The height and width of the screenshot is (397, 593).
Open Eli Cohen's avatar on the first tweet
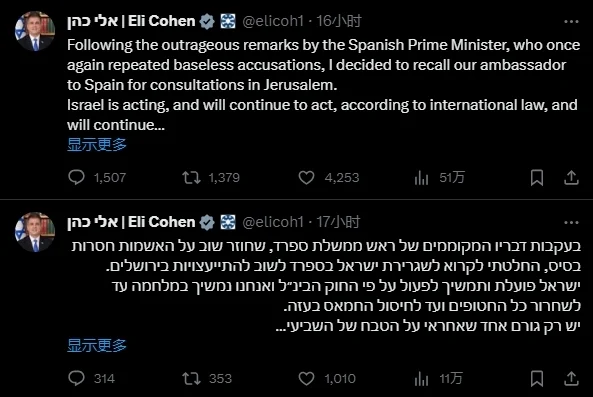(x=35, y=31)
